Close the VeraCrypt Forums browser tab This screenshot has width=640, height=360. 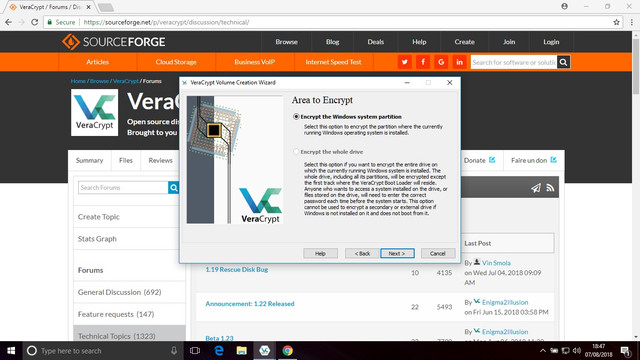pyautogui.click(x=89, y=7)
